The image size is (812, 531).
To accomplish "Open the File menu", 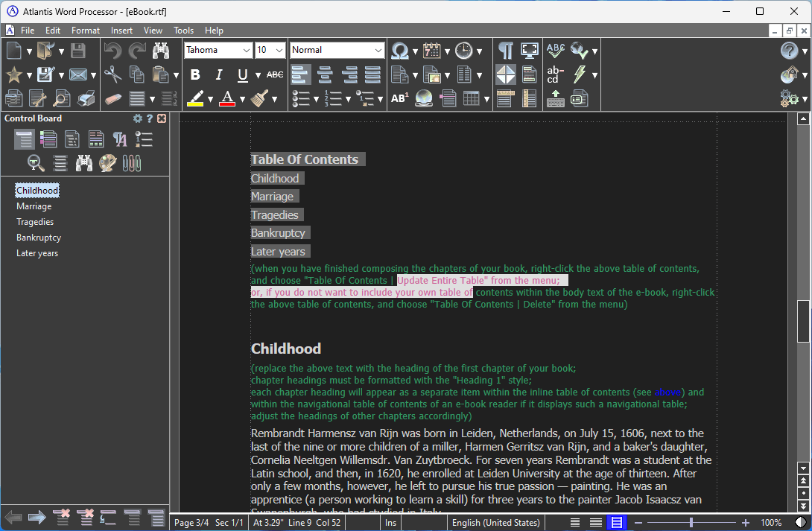I will click(x=28, y=31).
